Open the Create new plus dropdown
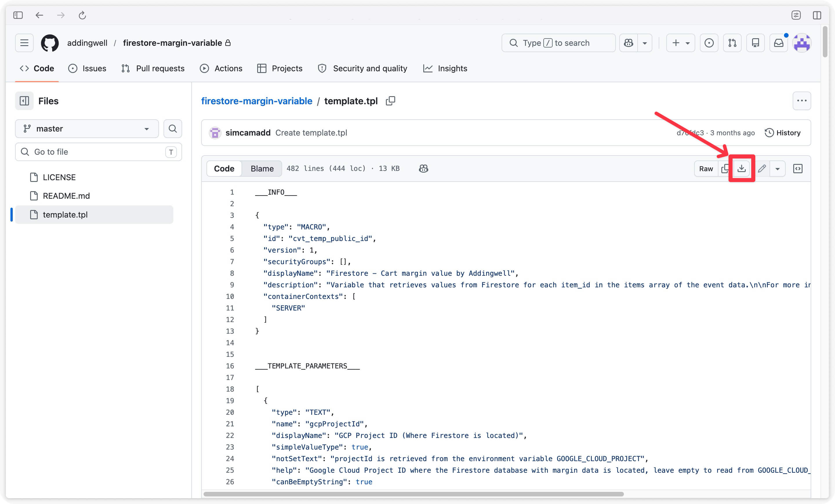 point(680,43)
